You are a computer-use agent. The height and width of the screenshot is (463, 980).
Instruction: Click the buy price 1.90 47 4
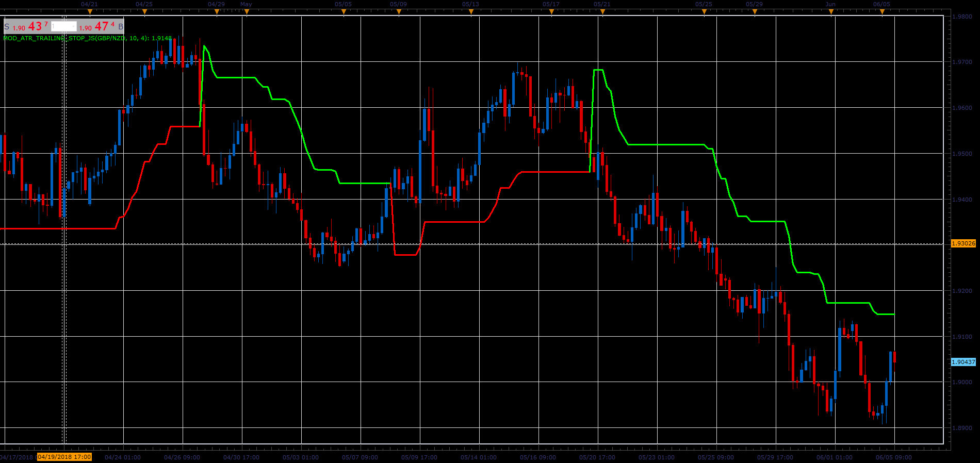pyautogui.click(x=97, y=26)
